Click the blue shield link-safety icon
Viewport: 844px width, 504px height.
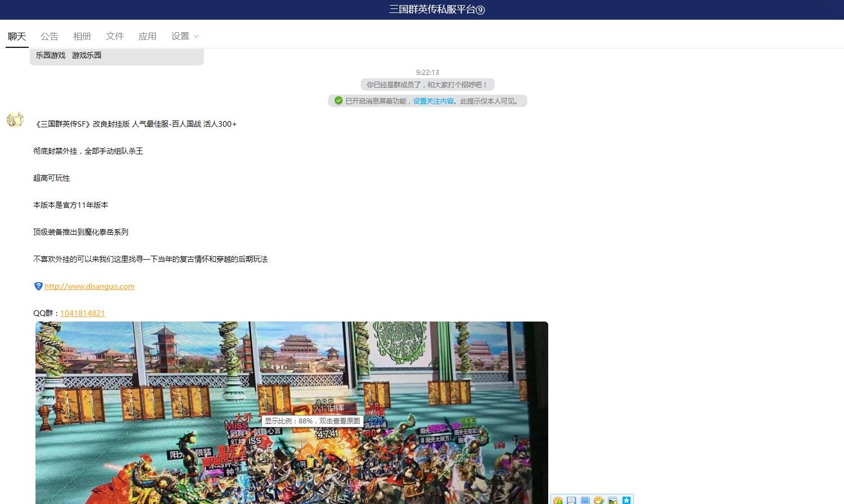click(38, 286)
